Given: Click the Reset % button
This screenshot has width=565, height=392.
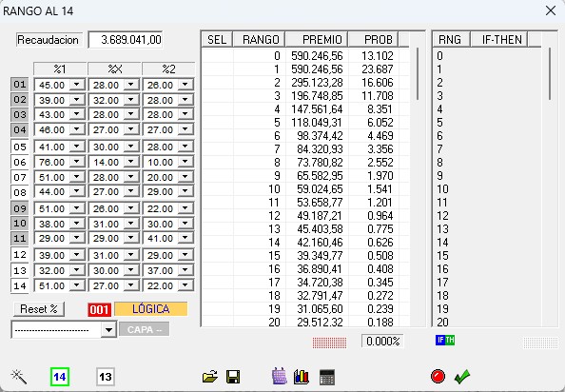Looking at the screenshot, I should pos(39,309).
